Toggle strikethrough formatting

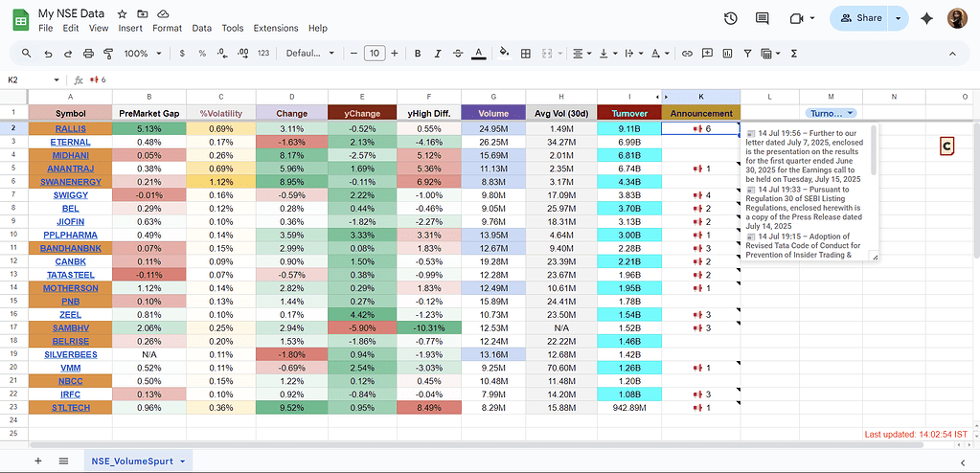459,54
